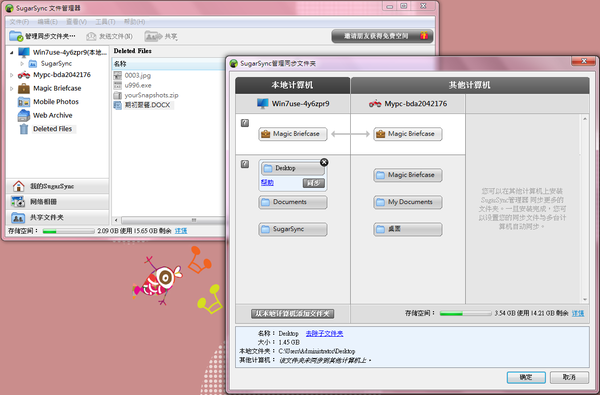This screenshot has width=600, height=395.
Task: Open 我的SugarSync home panel
Action: pos(57,186)
